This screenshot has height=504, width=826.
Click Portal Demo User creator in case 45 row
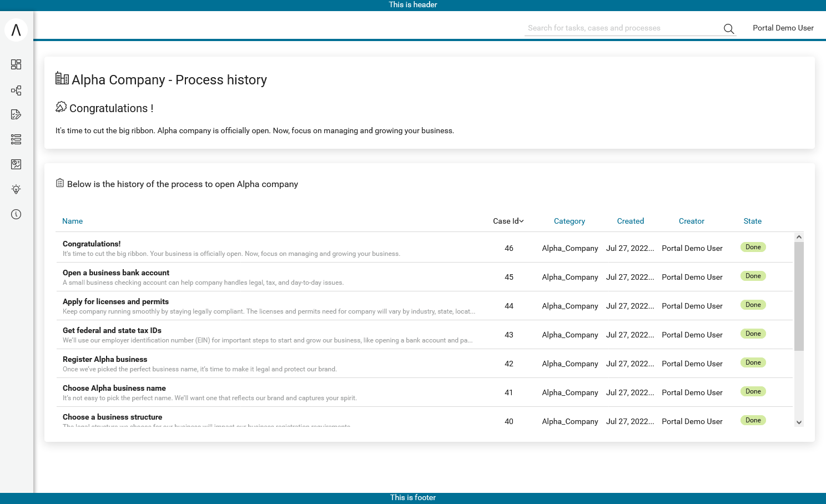(x=692, y=277)
